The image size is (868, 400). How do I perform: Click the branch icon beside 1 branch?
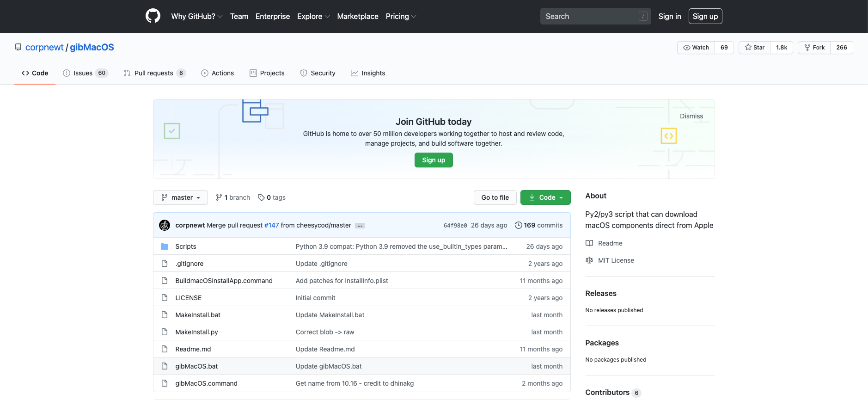coord(219,197)
